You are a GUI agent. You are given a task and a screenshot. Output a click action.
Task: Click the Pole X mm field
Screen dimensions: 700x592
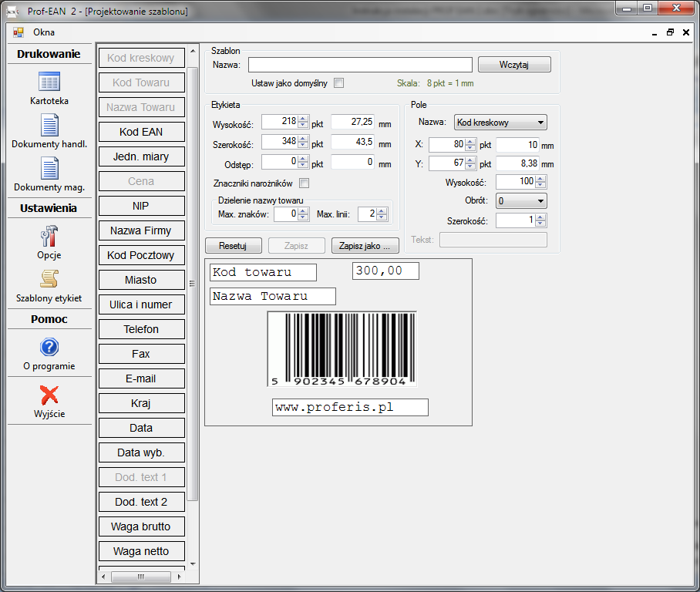tap(518, 145)
